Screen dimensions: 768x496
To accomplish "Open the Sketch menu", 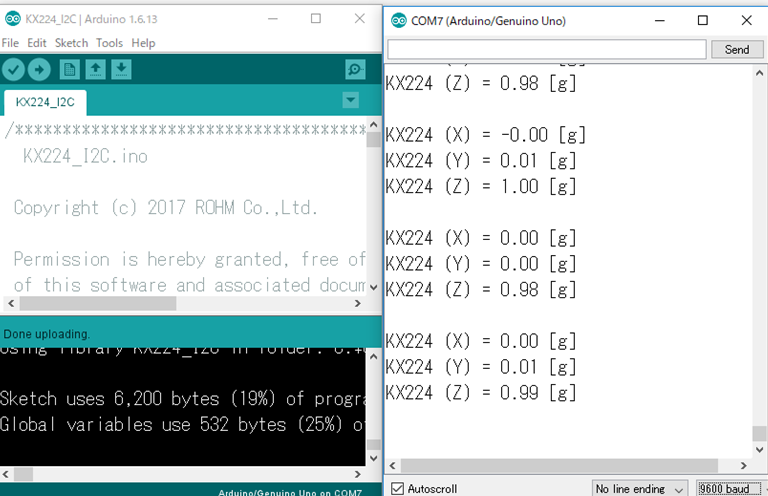I will click(71, 43).
